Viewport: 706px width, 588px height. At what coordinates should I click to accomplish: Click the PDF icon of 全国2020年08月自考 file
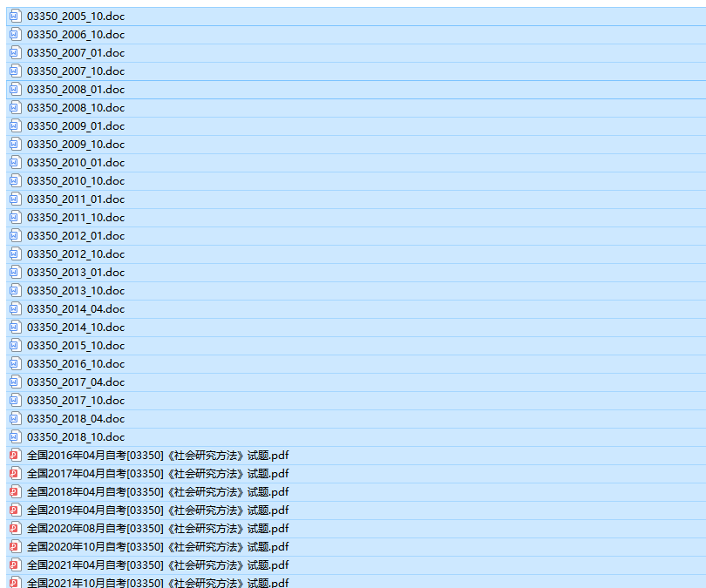click(16, 529)
